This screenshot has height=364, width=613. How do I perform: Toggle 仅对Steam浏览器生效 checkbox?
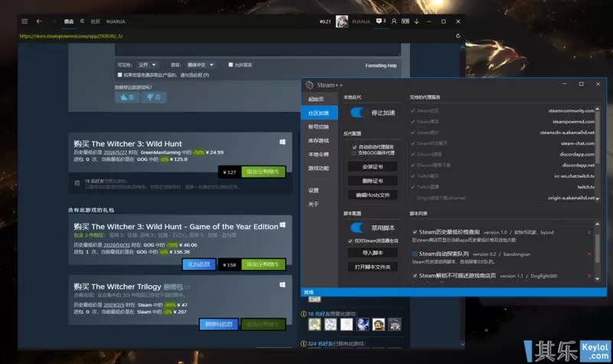(x=350, y=241)
